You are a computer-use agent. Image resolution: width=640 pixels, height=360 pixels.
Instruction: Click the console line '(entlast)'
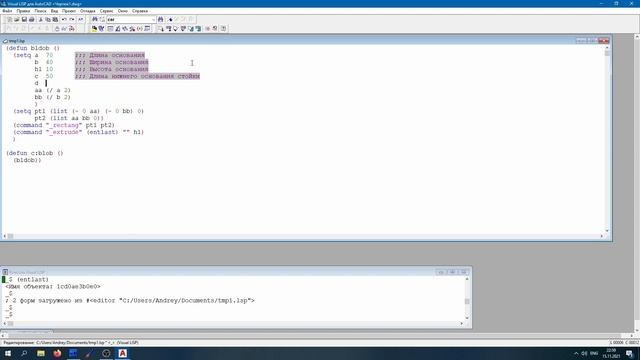(33, 280)
